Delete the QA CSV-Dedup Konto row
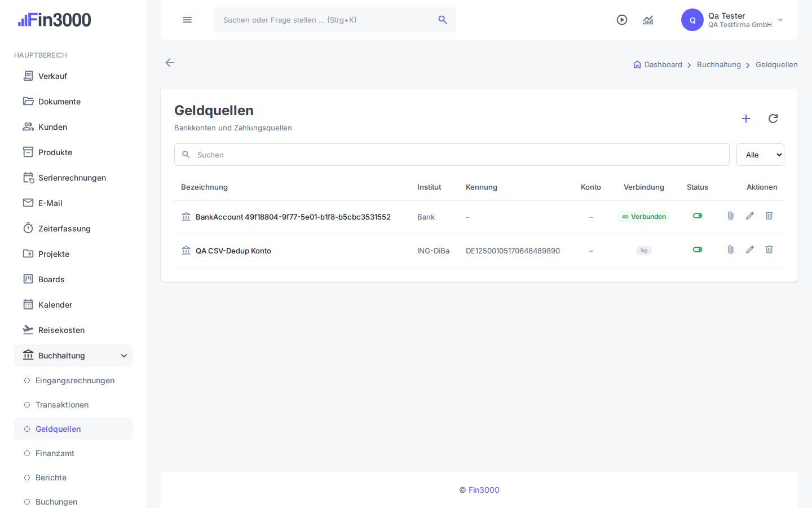Image resolution: width=812 pixels, height=508 pixels. coord(769,249)
